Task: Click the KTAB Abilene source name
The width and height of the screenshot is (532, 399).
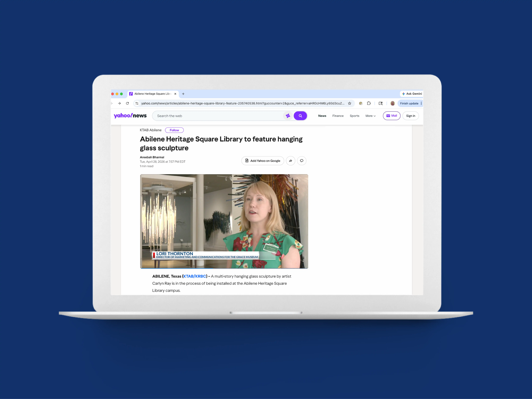Action: coord(151,130)
